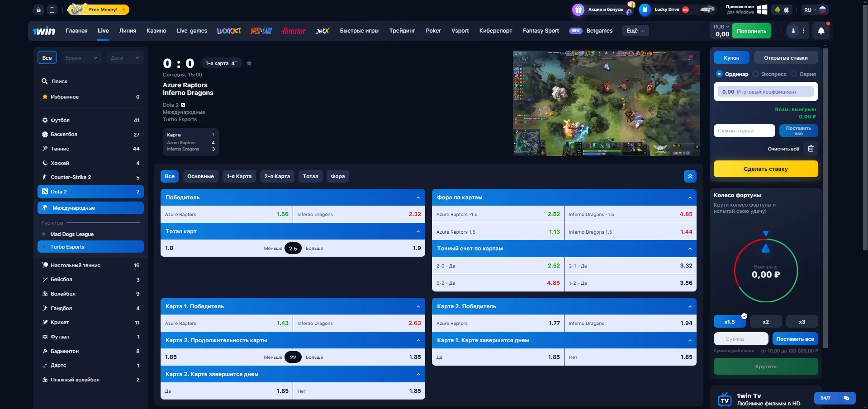Open the user profile icon
Image resolution: width=868 pixels, height=409 pixels.
coord(793,31)
